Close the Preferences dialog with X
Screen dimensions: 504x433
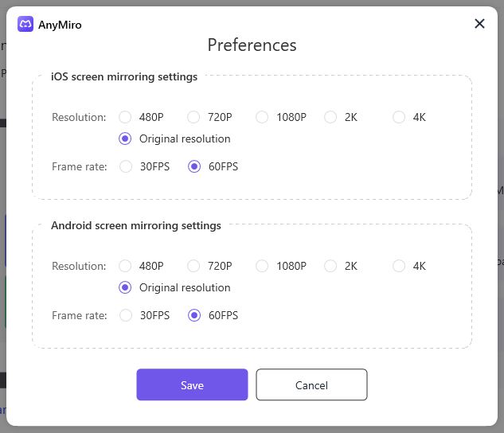[479, 24]
